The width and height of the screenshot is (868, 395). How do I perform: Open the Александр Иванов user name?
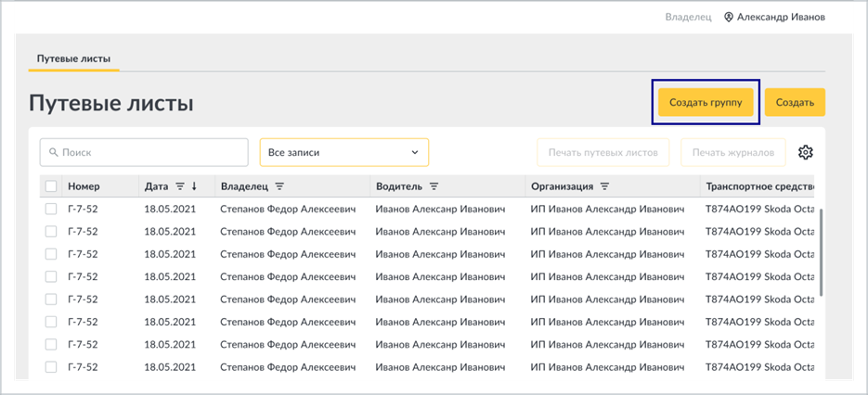(x=781, y=17)
